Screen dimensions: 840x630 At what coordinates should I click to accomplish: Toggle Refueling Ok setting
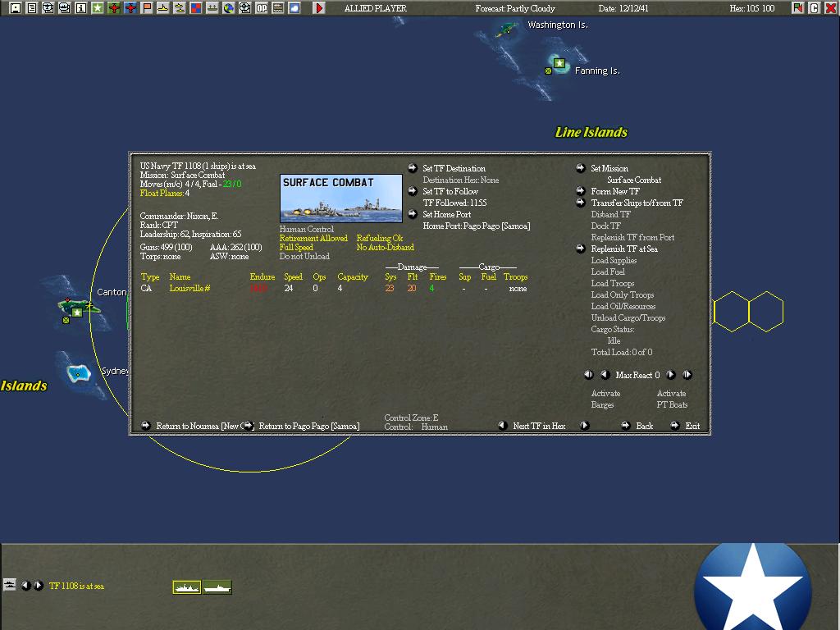pyautogui.click(x=380, y=239)
